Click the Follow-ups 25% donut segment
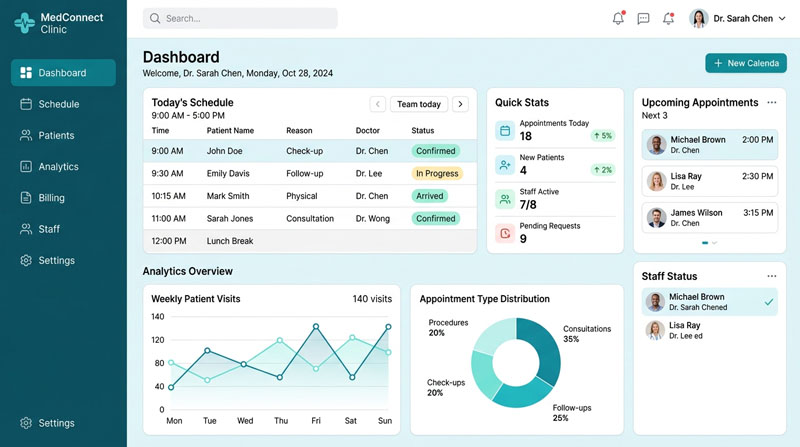The image size is (800, 447). (x=523, y=395)
